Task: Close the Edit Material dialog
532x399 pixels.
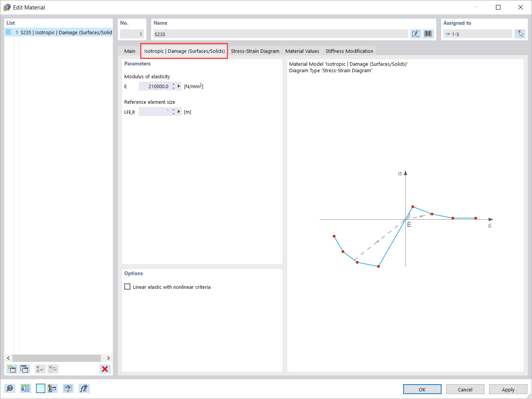Action: [520, 7]
